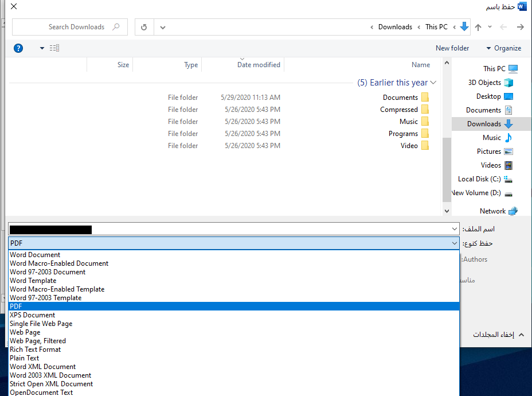Click the hide folders chevron
This screenshot has width=532, height=396.
tap(522, 335)
